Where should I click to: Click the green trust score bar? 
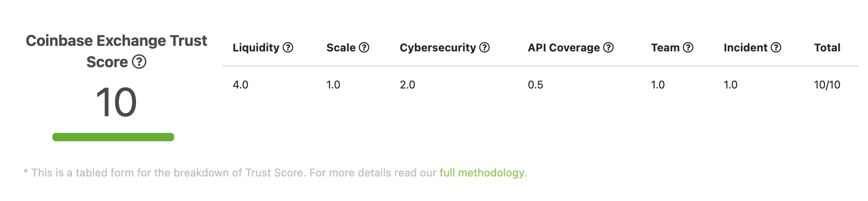pyautogui.click(x=113, y=137)
